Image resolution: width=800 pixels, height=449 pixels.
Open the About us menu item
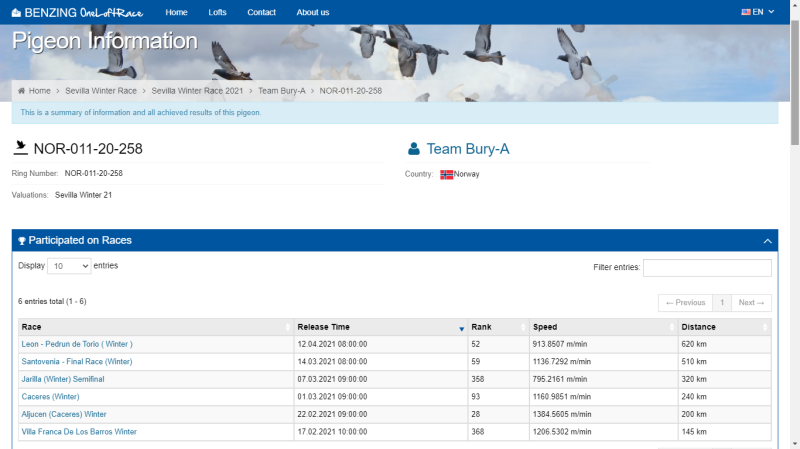point(313,12)
